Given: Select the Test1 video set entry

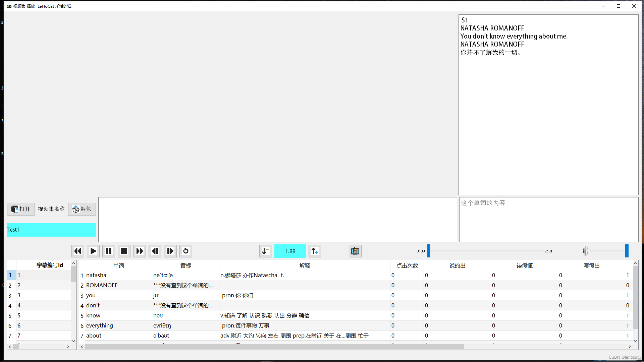Looking at the screenshot, I should coord(51,230).
